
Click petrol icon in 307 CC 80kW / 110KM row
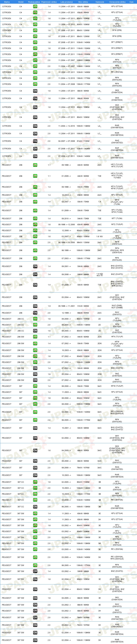(x=35, y=482)
